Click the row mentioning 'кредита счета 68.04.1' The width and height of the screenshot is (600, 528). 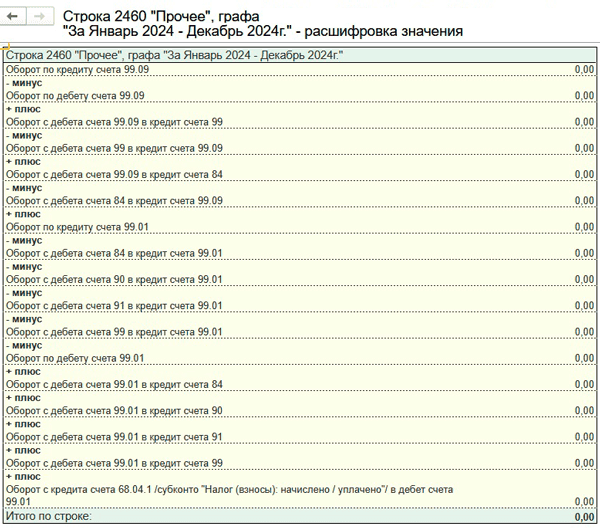pos(229,490)
